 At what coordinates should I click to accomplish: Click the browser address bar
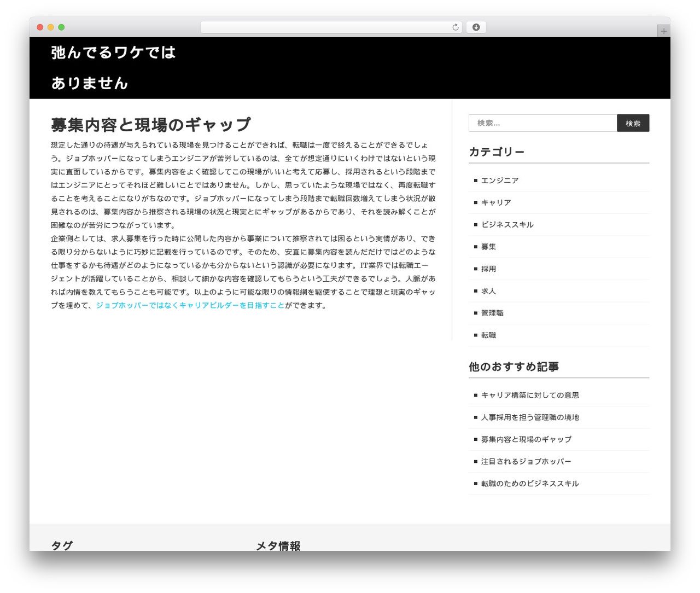(x=331, y=27)
